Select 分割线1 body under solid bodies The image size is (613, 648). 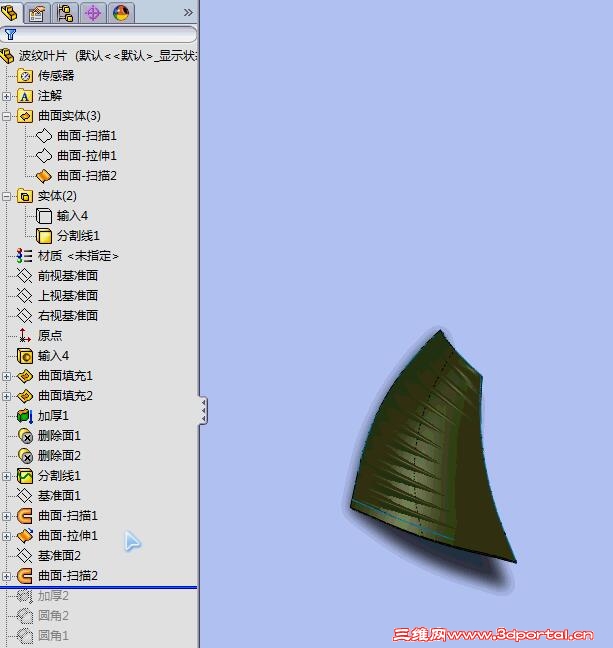68,236
